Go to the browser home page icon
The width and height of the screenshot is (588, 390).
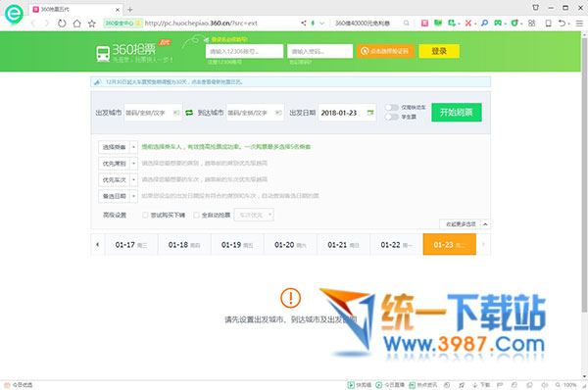point(76,24)
